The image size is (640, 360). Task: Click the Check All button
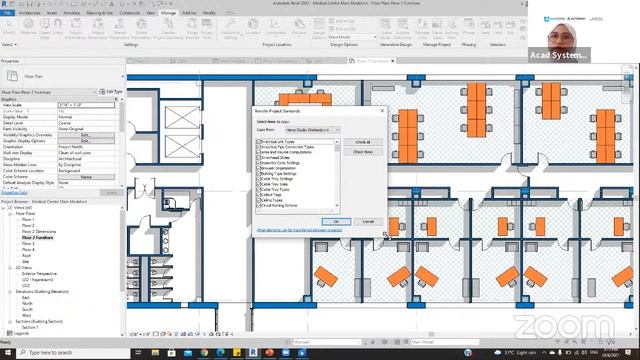click(x=363, y=142)
